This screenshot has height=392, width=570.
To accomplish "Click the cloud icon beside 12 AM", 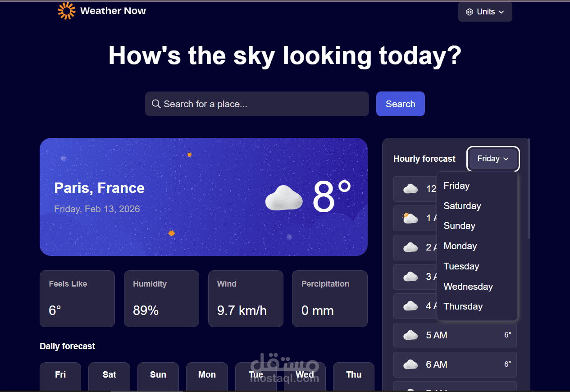I will click(410, 189).
